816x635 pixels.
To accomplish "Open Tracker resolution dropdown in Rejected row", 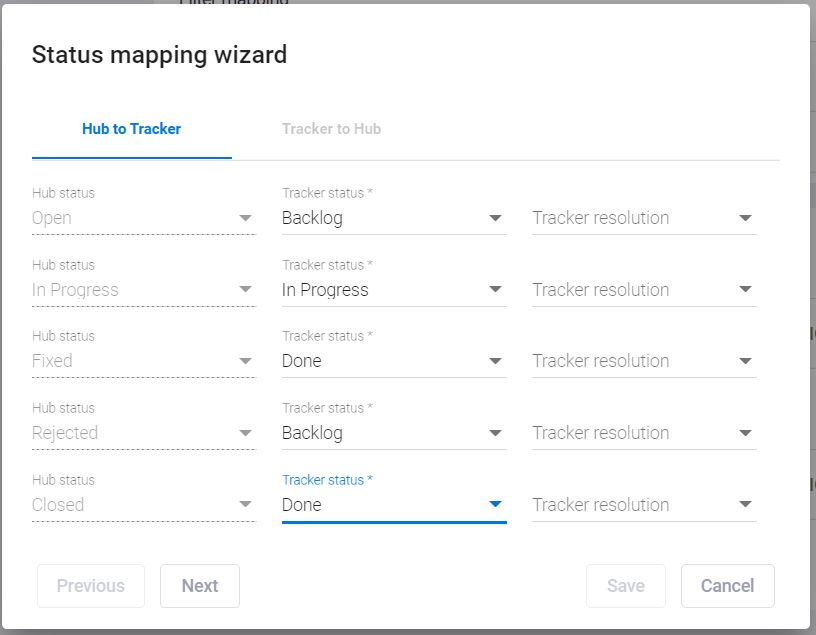I will click(644, 433).
